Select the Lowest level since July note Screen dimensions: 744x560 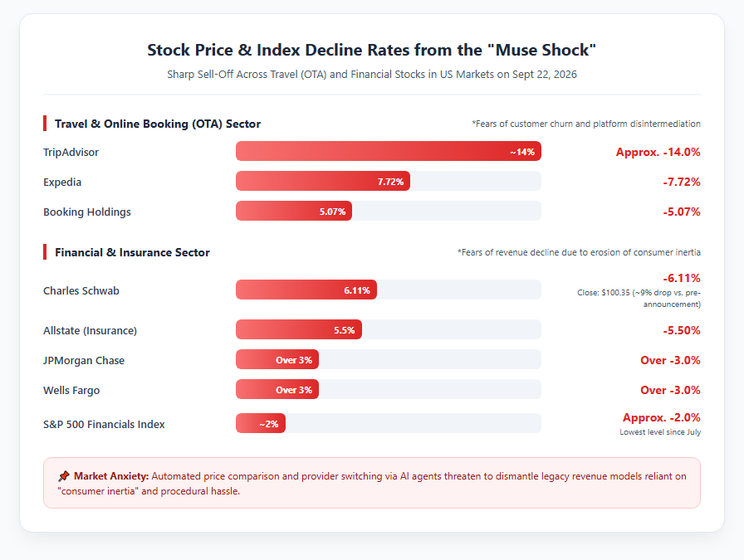pos(660,432)
